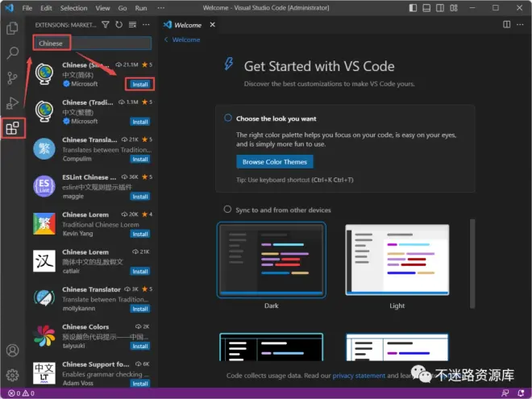The width and height of the screenshot is (532, 399).
Task: Click the filter extensions icon
Action: [x=106, y=25]
